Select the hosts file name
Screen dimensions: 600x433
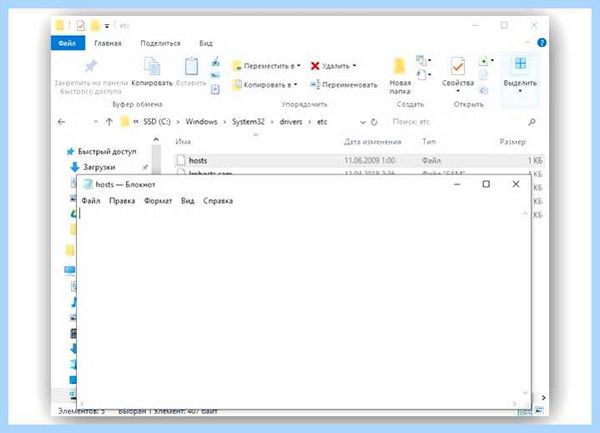(x=198, y=161)
